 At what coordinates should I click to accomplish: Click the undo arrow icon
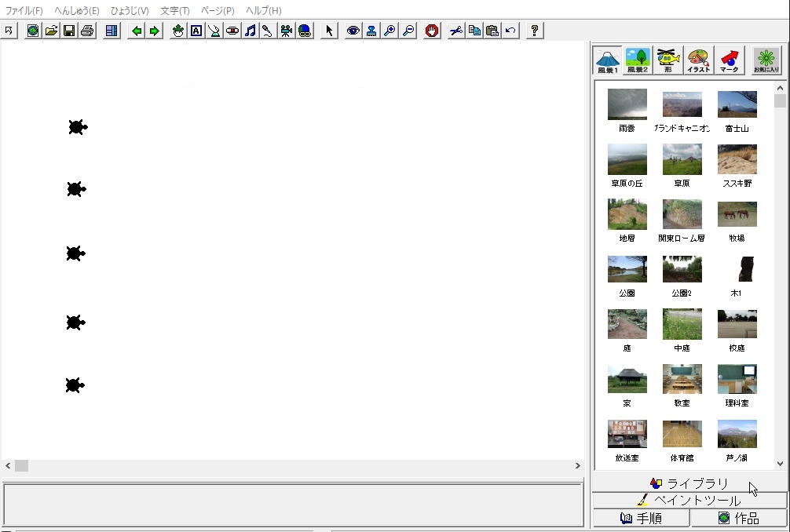pyautogui.click(x=510, y=31)
